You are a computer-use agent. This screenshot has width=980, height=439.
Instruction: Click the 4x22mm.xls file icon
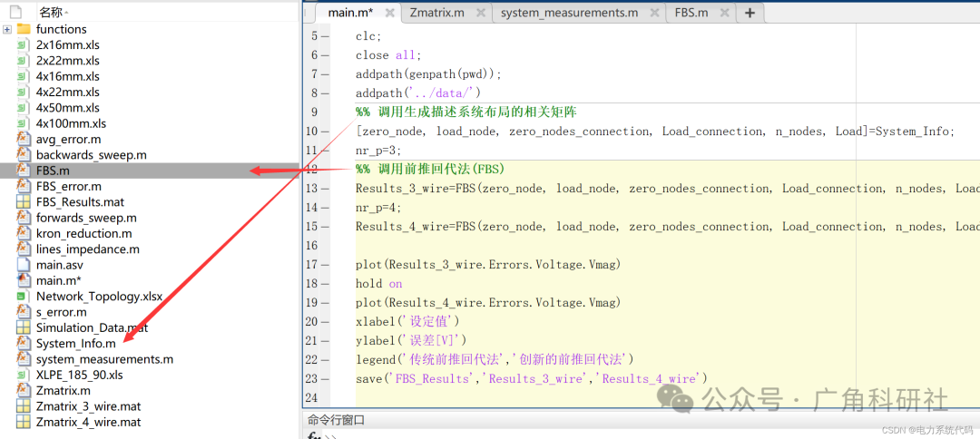(x=23, y=92)
